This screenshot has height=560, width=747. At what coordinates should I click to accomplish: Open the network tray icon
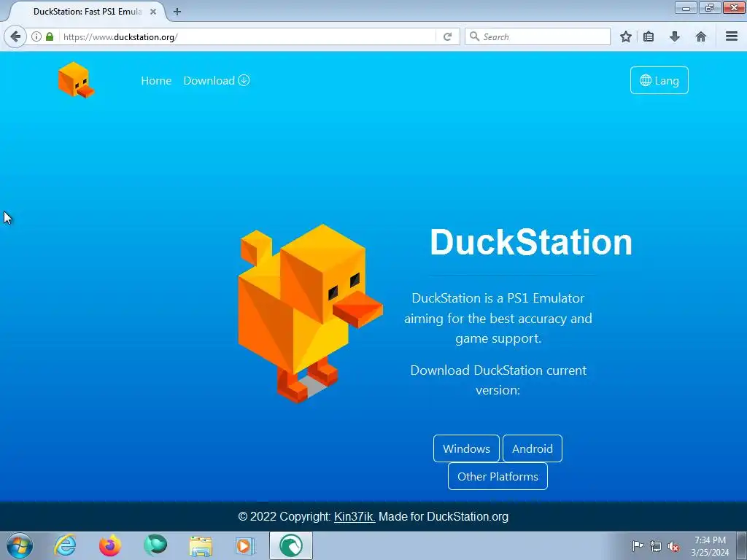pos(656,546)
